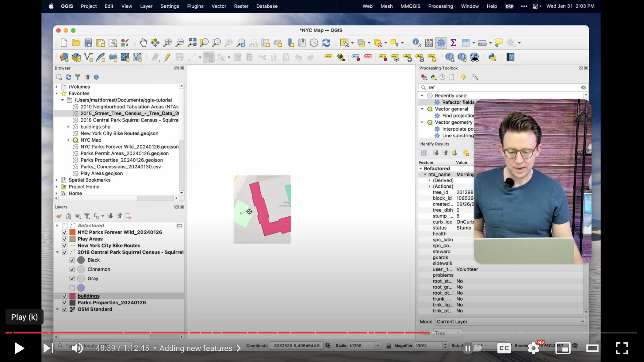This screenshot has width=644, height=362.
Task: Click the buildings layer pink swatch
Action: pos(73,296)
